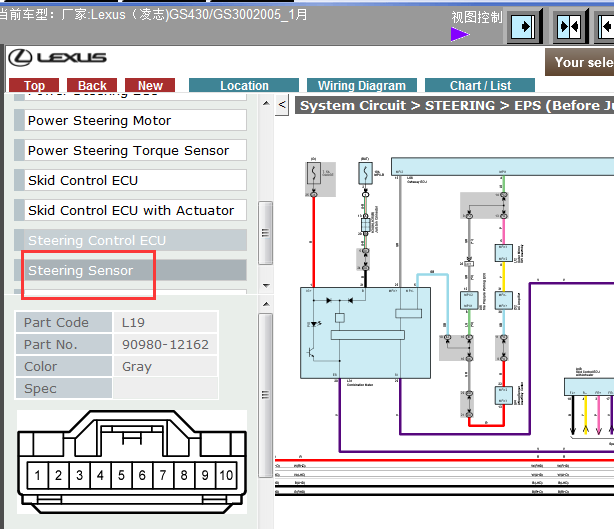Click the inward-arrows view control button
Screen dimensions: 614x529
point(570,27)
